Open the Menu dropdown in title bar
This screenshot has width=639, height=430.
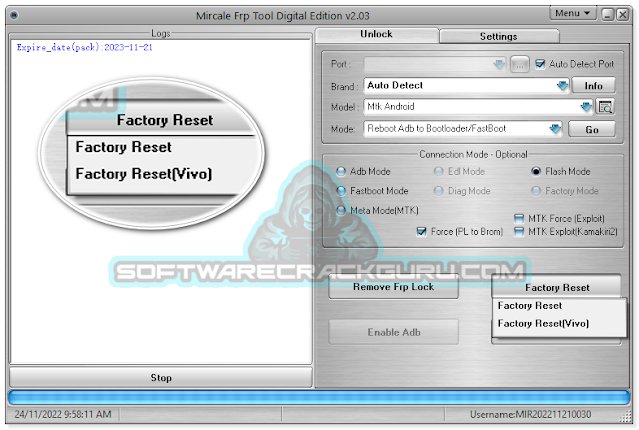click(573, 13)
